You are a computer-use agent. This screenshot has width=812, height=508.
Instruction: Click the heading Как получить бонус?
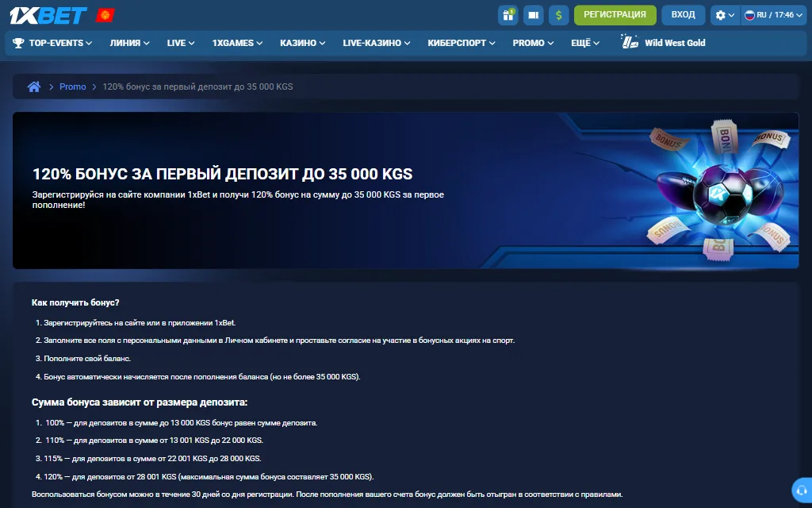tap(75, 302)
